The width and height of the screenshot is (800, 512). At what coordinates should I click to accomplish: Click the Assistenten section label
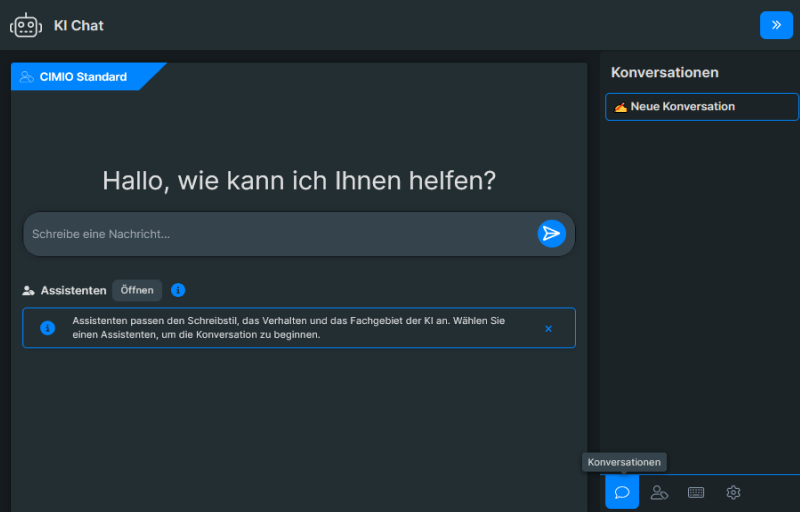[73, 291]
